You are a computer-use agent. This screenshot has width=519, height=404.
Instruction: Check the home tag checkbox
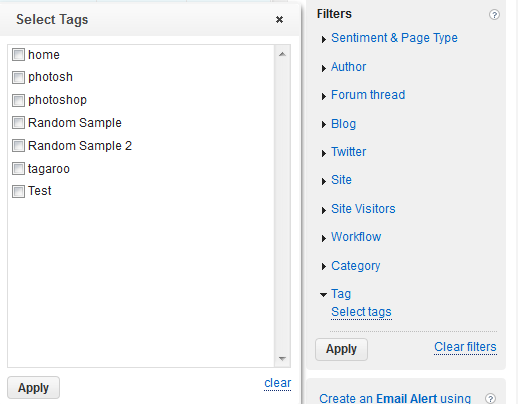tap(18, 55)
